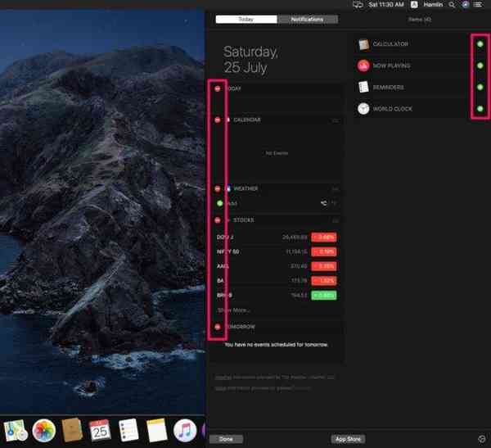Select the AAPL stock row

277,266
